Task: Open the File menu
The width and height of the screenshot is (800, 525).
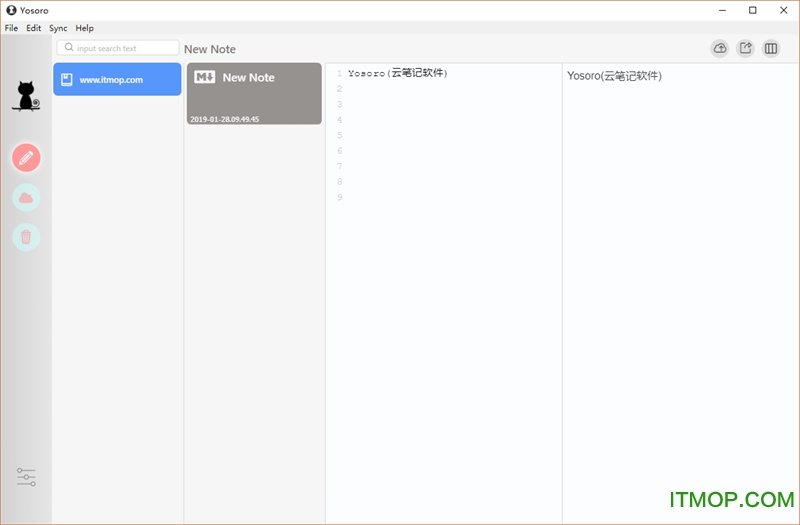Action: tap(11, 28)
